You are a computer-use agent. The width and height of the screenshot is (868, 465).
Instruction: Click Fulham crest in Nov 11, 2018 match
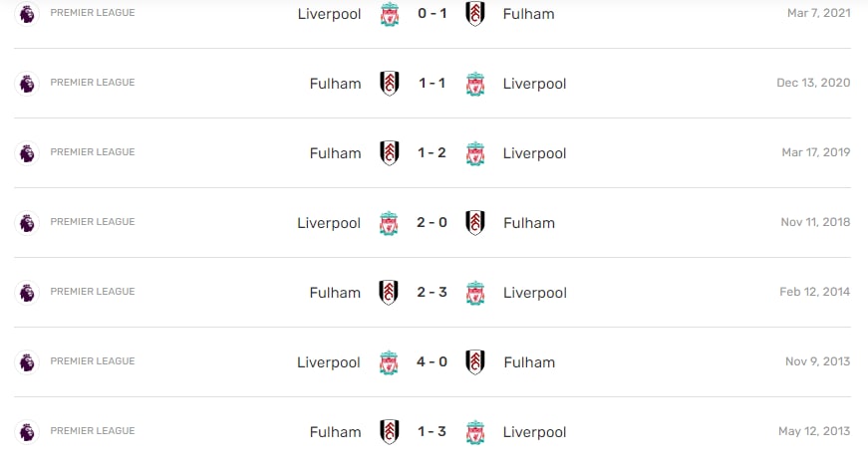click(x=475, y=223)
